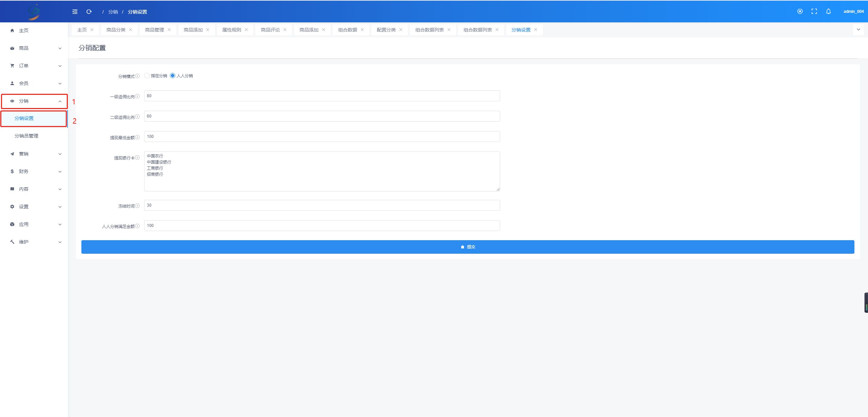Viewport: 868px width, 417px height.
Task: Click info icon next to 冻结时间
Action: click(137, 206)
